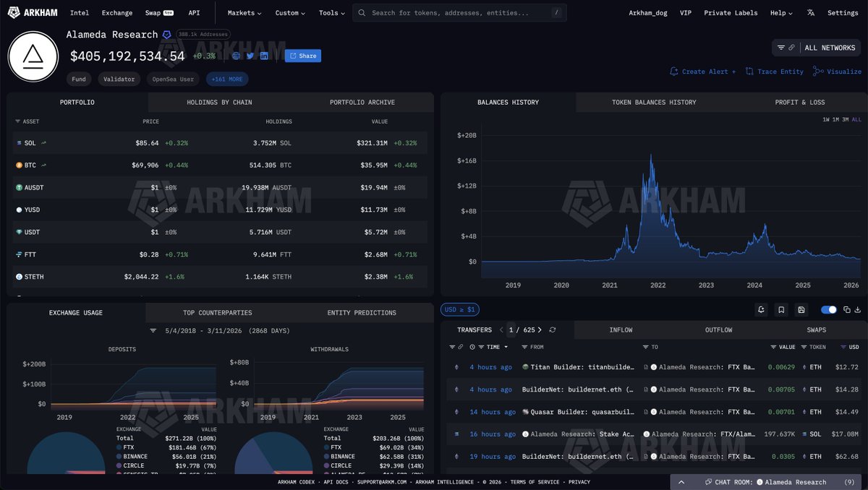Image resolution: width=868 pixels, height=490 pixels.
Task: Select the 1W chart range
Action: [826, 119]
